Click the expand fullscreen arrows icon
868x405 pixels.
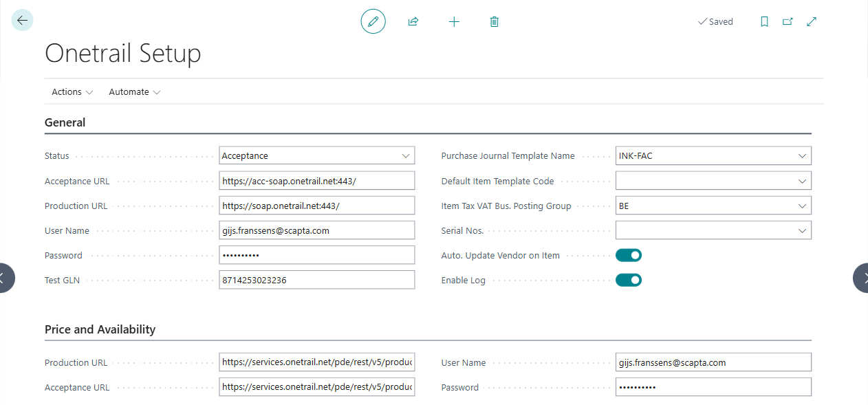click(x=812, y=22)
